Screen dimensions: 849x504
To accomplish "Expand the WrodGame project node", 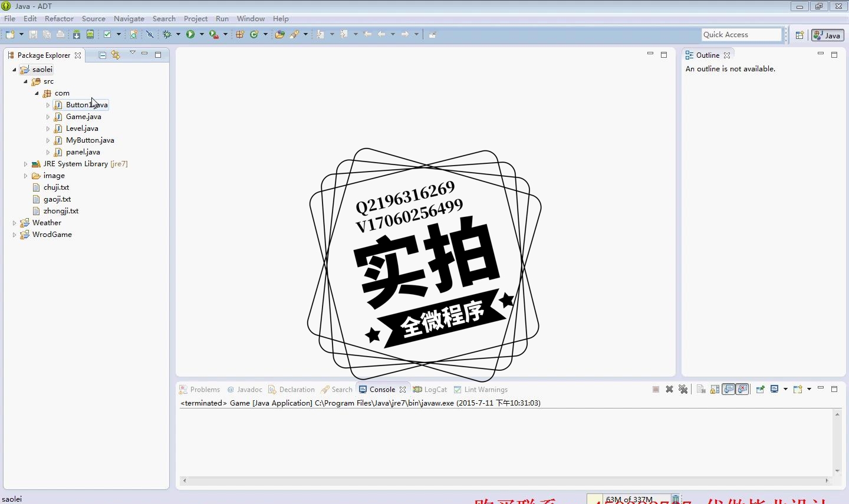I will tap(15, 235).
